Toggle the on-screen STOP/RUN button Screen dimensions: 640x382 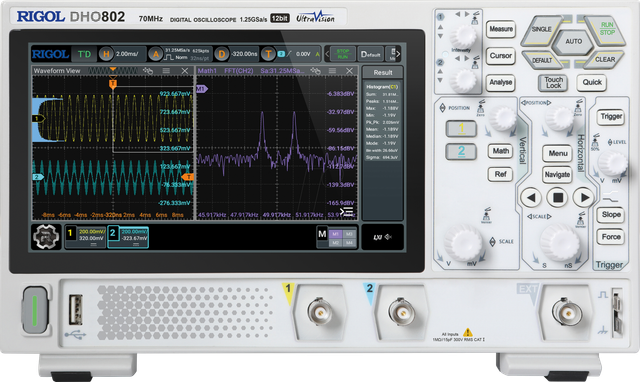click(x=342, y=54)
